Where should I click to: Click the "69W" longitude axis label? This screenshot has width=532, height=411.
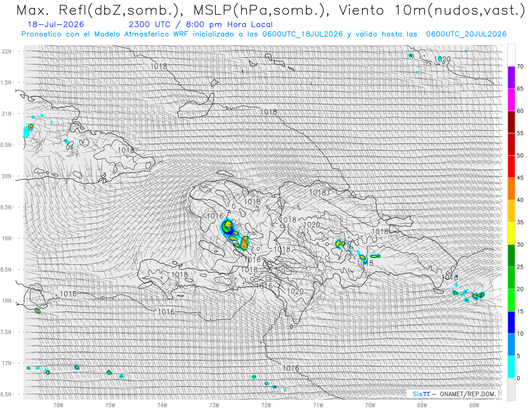coord(422,405)
